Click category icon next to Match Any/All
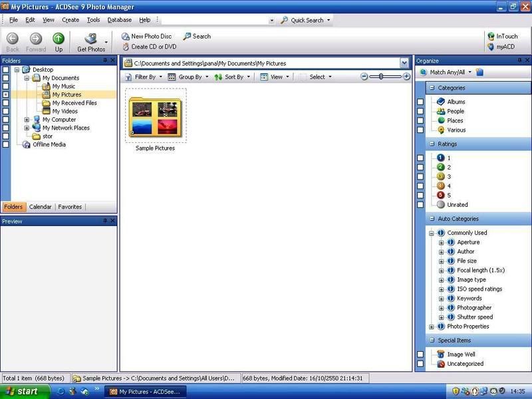This screenshot has width=532, height=399. pyautogui.click(x=479, y=72)
